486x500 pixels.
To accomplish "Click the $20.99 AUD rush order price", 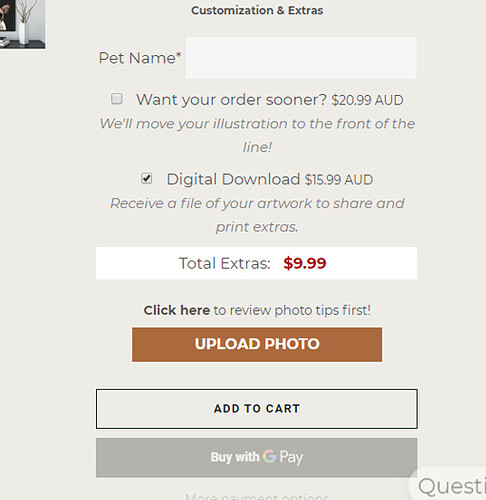I will click(x=367, y=100).
